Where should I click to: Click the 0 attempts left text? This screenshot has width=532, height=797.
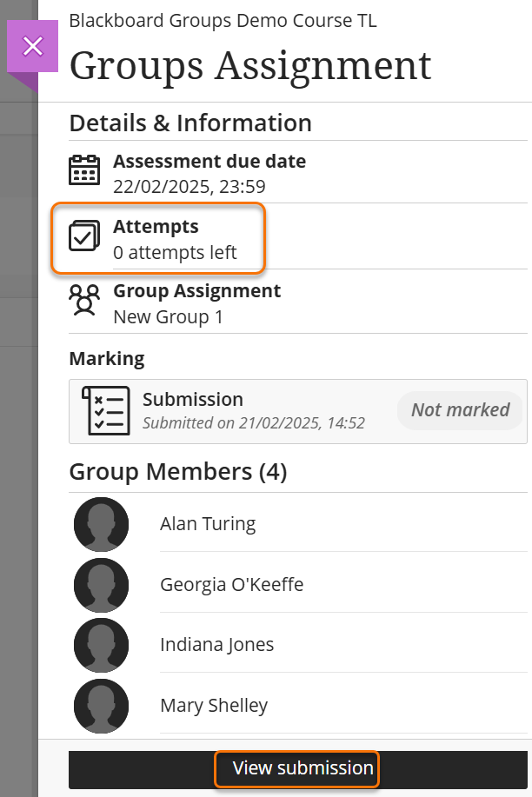click(175, 253)
